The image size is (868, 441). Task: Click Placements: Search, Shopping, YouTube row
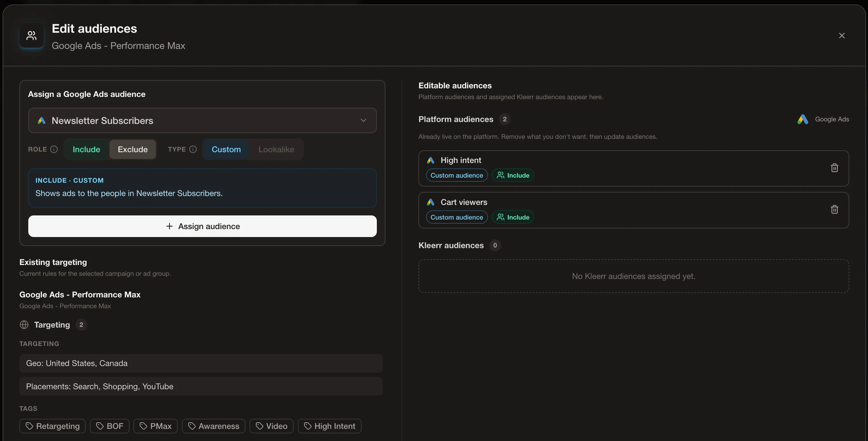tap(201, 386)
